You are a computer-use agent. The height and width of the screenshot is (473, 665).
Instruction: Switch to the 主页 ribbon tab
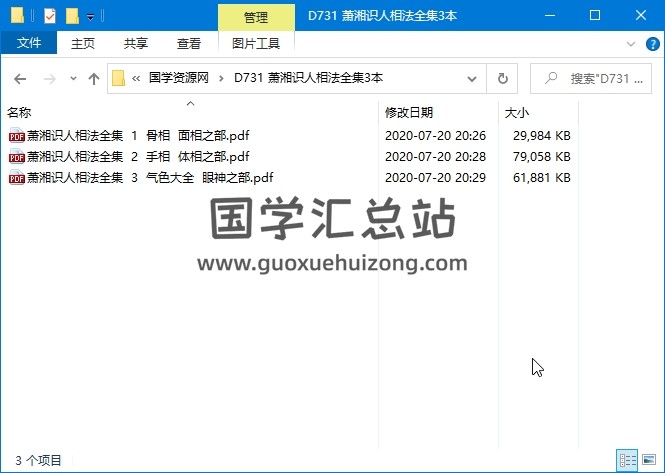click(83, 43)
